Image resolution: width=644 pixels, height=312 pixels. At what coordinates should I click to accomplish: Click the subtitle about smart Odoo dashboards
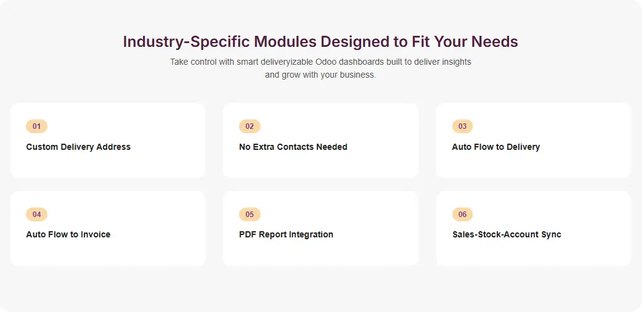click(x=320, y=68)
